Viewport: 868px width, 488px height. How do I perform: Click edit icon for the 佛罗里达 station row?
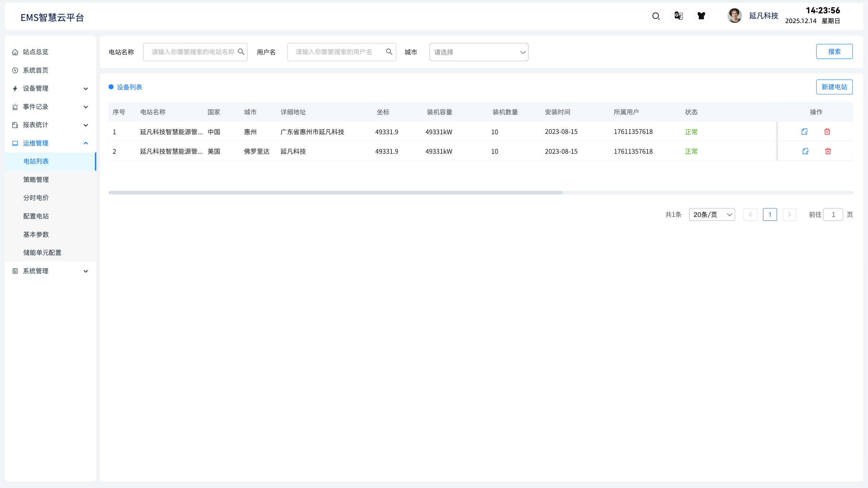point(805,151)
